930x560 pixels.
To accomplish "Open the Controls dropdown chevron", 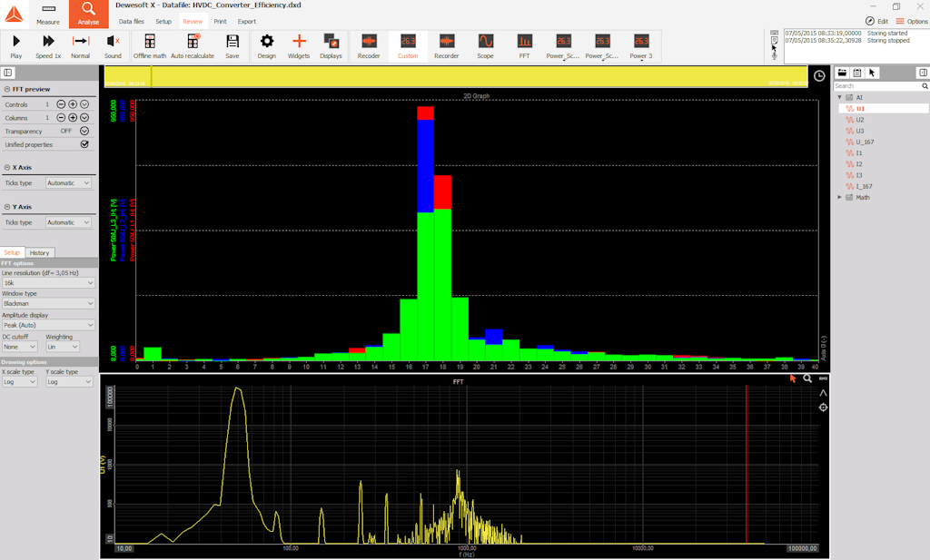I will tap(84, 104).
